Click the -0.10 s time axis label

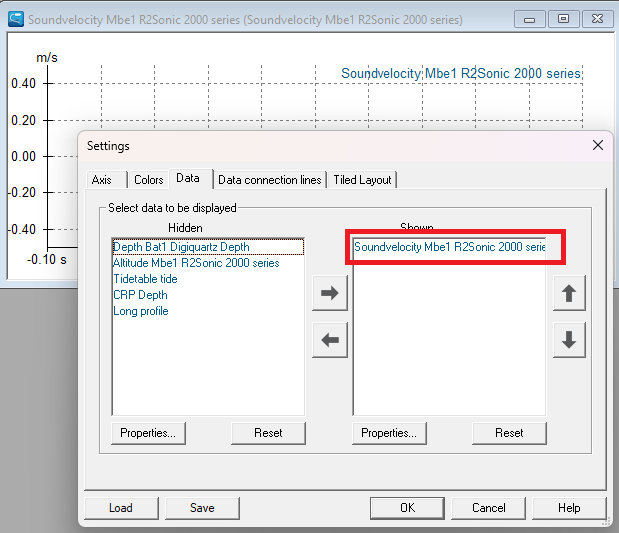[x=47, y=259]
